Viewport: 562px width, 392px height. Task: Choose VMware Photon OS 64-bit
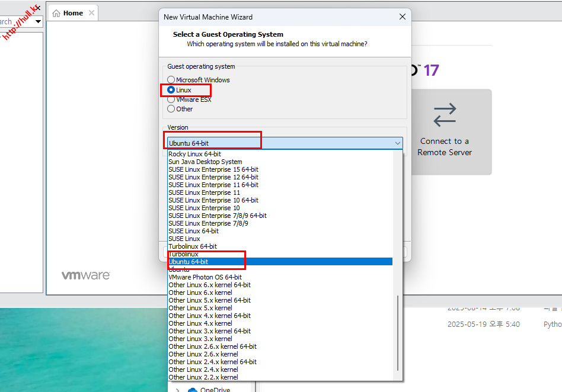click(280, 277)
